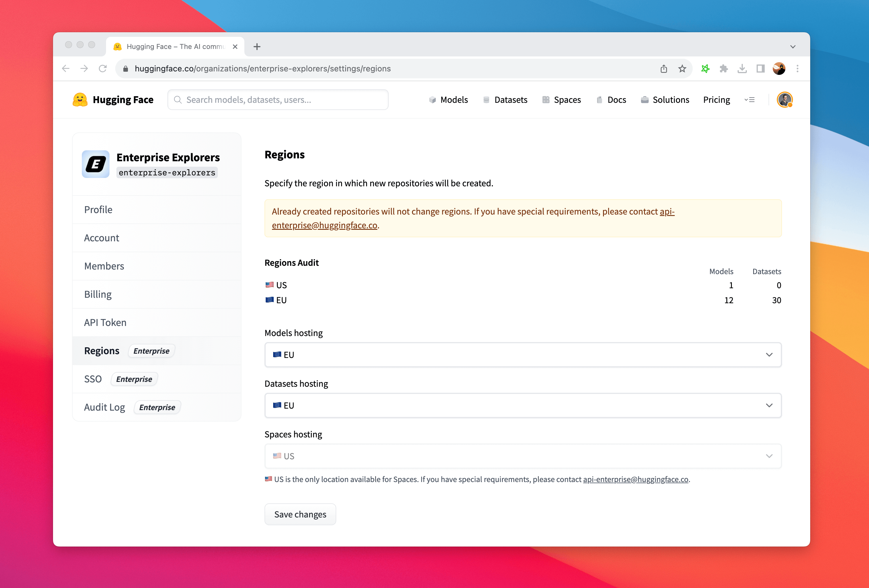Click the Enterprise Explorers organization logo
The width and height of the screenshot is (869, 588).
96,164
